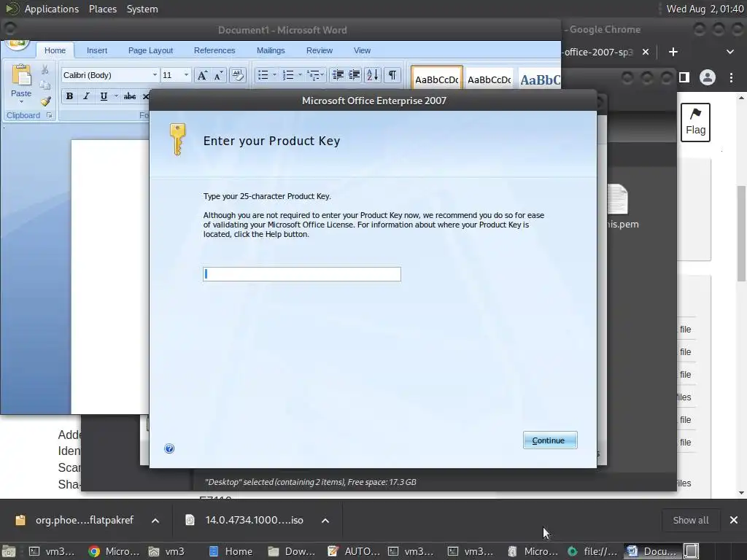Toggle Italic formatting in Word

click(x=86, y=96)
